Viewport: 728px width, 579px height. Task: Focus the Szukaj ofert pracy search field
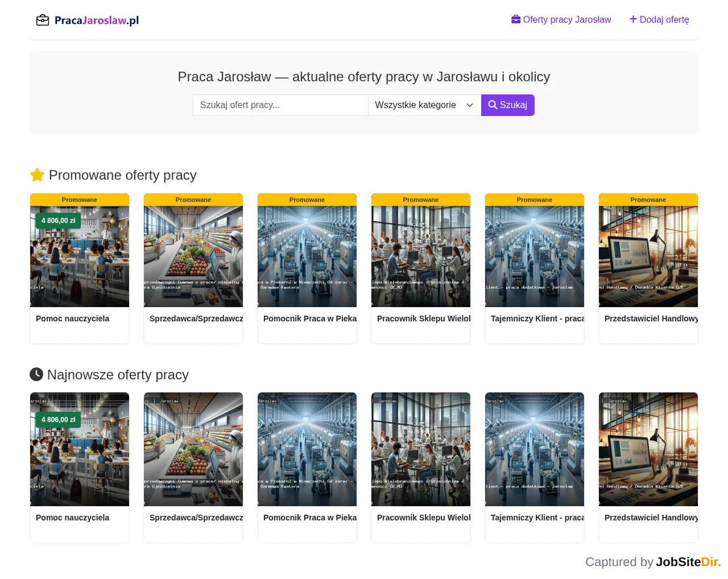280,105
